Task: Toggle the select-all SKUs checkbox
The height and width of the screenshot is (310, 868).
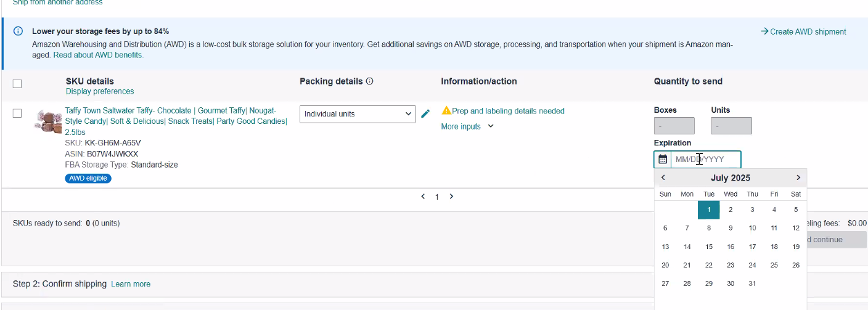Action: [x=17, y=84]
